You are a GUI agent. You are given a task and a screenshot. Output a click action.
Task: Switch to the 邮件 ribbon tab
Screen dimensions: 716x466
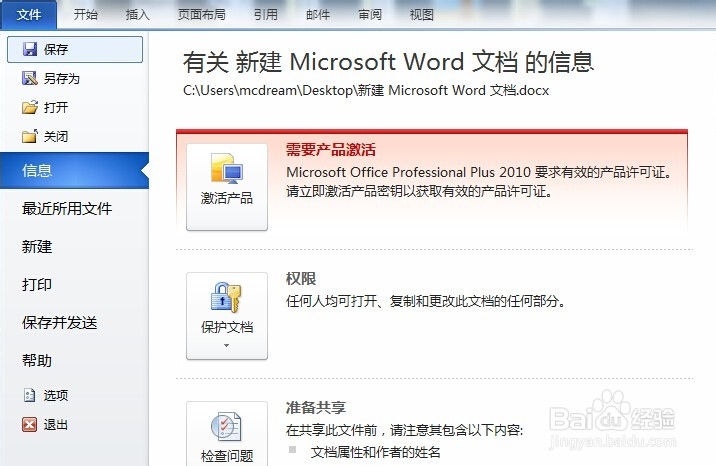pos(318,15)
